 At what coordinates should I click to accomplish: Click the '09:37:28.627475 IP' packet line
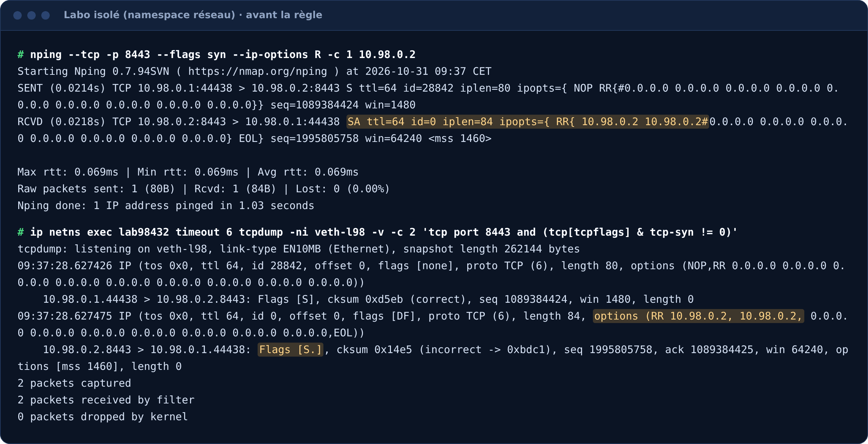(432, 316)
